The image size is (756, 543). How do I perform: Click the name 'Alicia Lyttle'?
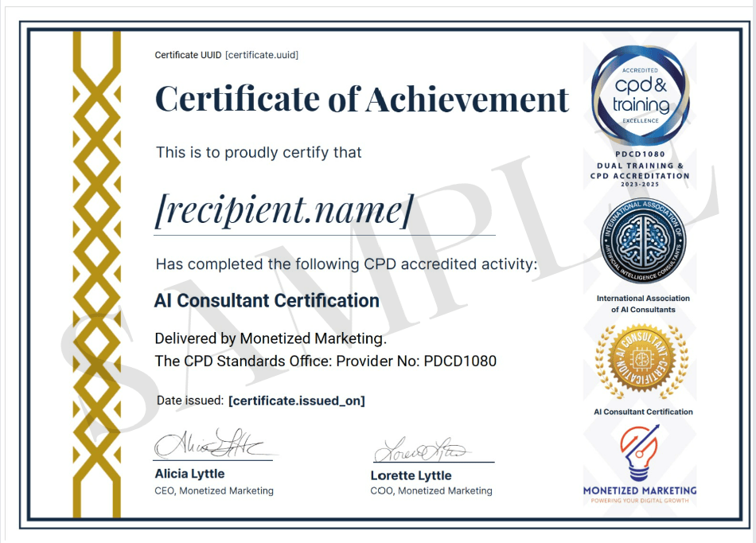[x=189, y=474]
